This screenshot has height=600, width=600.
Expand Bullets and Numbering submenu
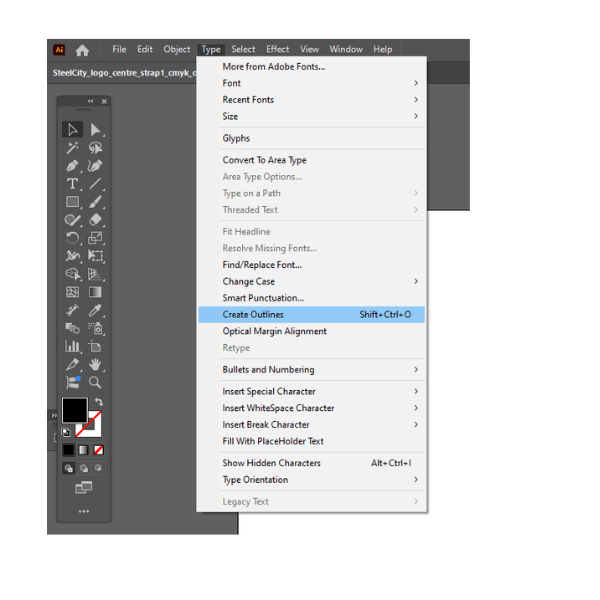[311, 370]
